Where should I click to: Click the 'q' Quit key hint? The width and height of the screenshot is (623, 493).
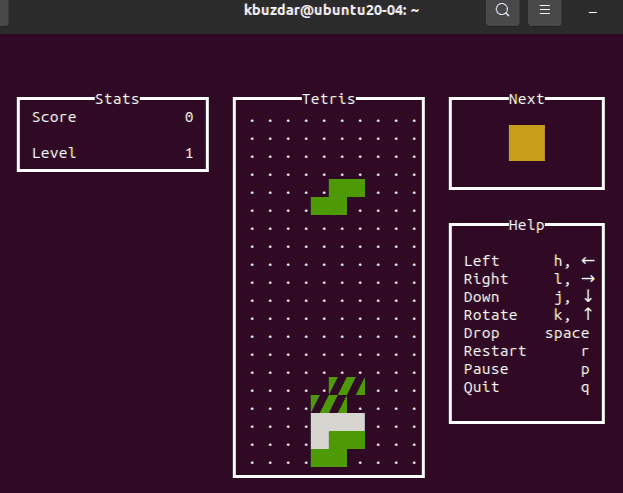point(585,388)
